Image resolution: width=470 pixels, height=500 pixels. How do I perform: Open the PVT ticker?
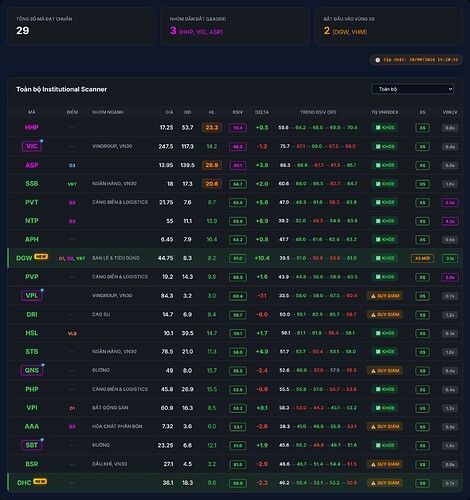pos(32,202)
